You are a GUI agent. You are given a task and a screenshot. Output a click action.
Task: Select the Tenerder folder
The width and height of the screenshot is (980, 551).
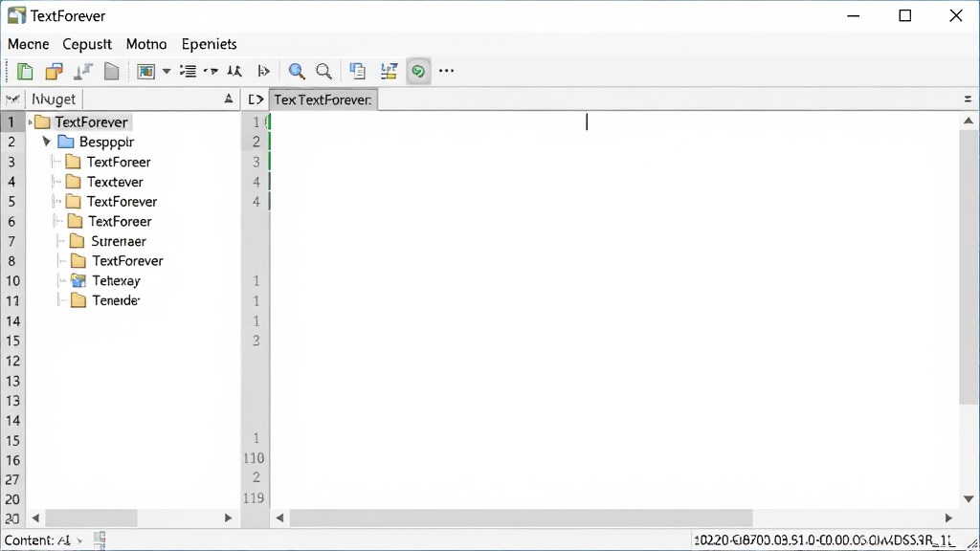coord(105,300)
